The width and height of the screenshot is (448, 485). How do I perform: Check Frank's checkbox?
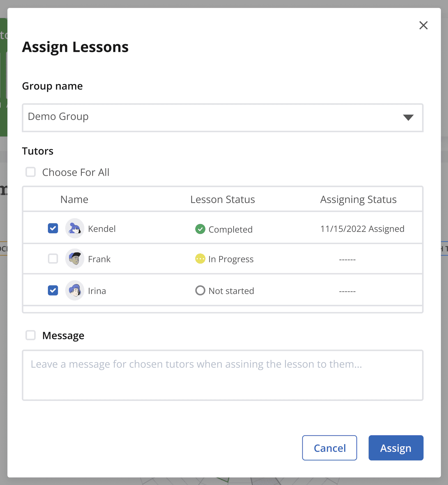pos(53,258)
